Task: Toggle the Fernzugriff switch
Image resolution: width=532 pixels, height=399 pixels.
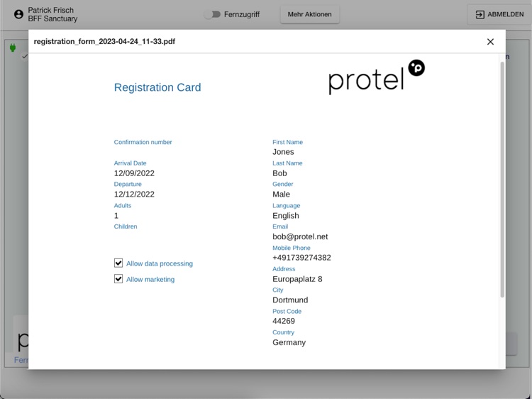Action: [213, 14]
